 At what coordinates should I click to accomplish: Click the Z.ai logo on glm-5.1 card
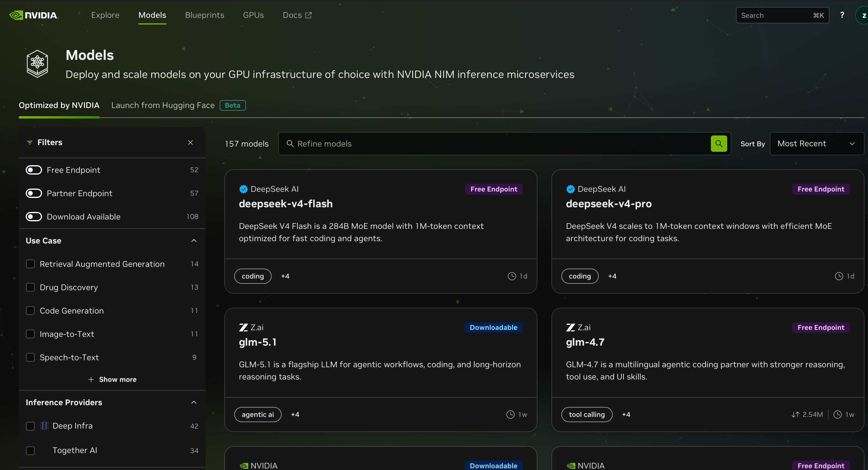[243, 328]
